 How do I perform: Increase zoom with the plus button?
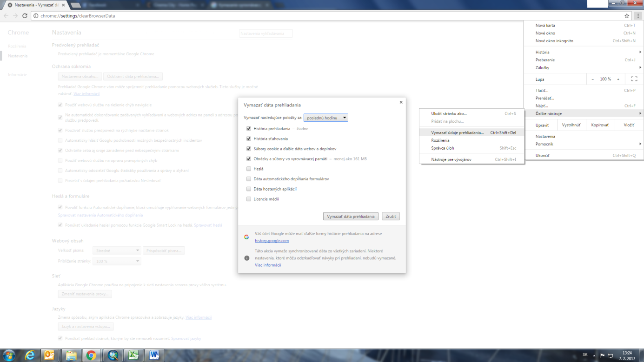pyautogui.click(x=618, y=79)
